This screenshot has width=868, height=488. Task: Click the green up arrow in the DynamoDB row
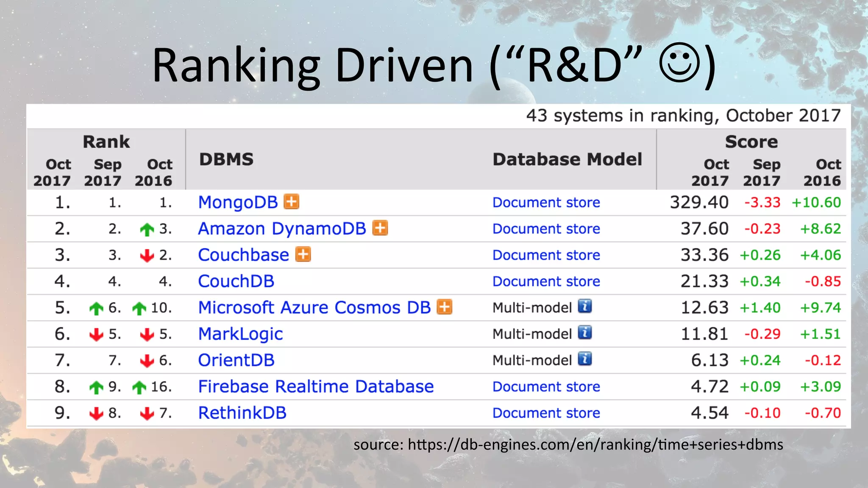pyautogui.click(x=147, y=230)
